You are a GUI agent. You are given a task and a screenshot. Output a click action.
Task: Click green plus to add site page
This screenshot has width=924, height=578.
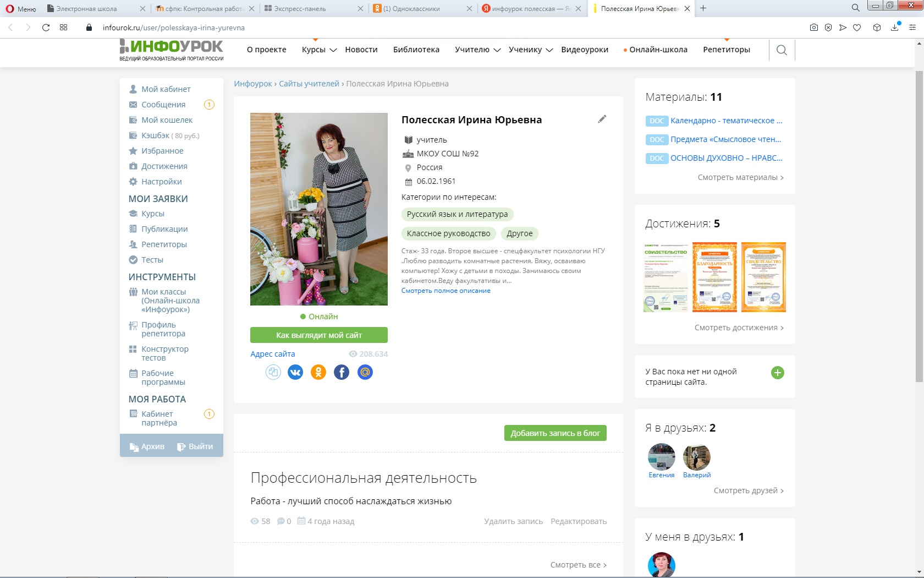point(777,373)
